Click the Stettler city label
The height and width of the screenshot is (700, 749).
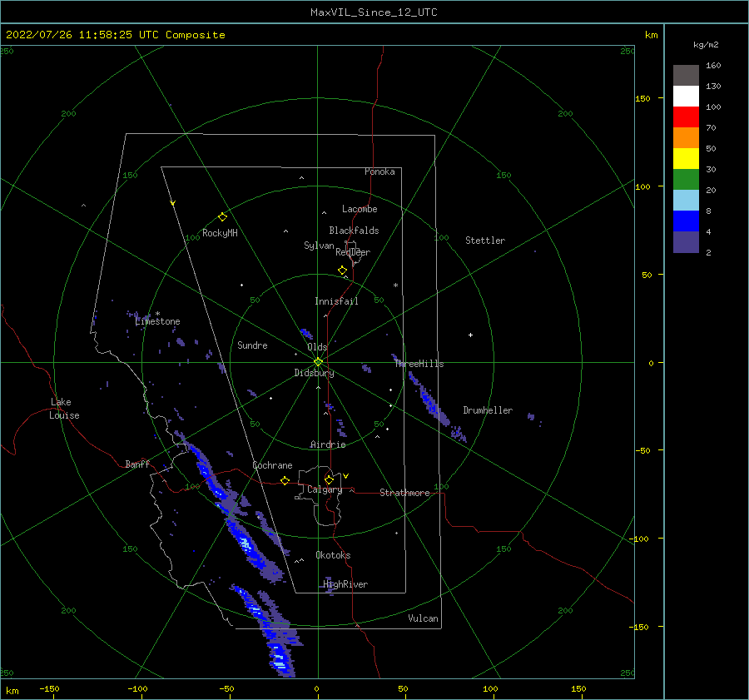485,241
